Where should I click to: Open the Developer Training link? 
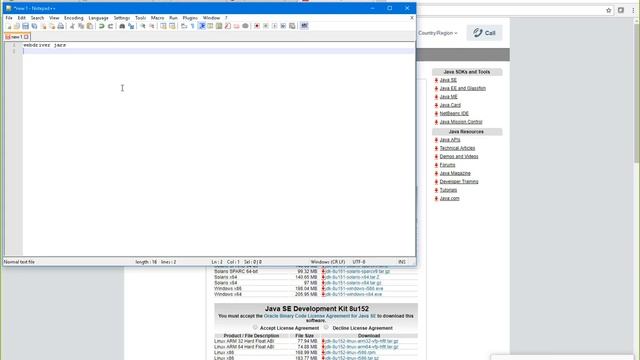(x=459, y=182)
